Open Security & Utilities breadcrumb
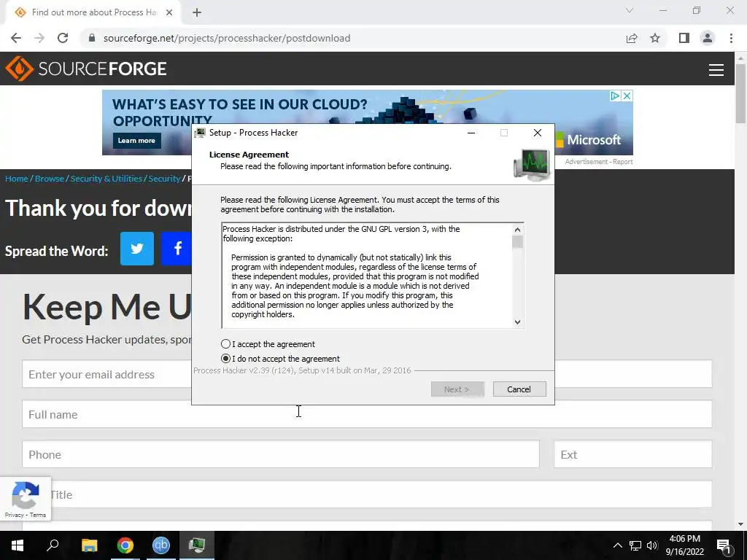Screen dimensions: 747x560 pos(107,179)
